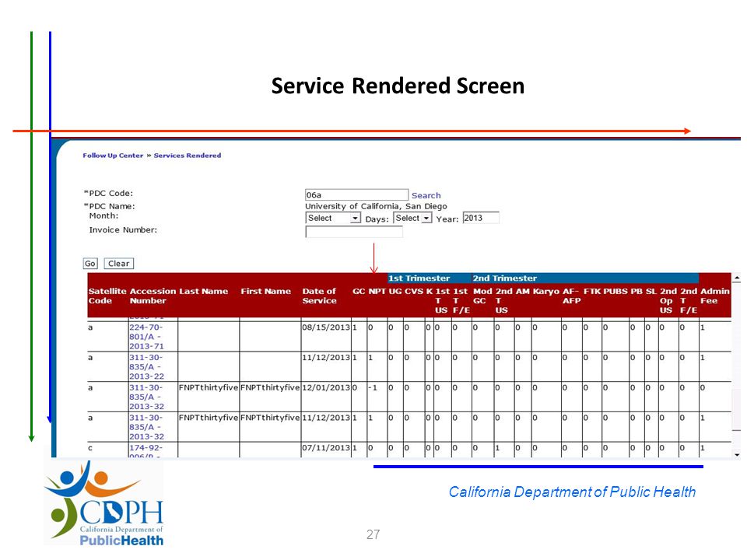Click the Satellite Code column header
This screenshot has width=747, height=560.
[x=107, y=296]
